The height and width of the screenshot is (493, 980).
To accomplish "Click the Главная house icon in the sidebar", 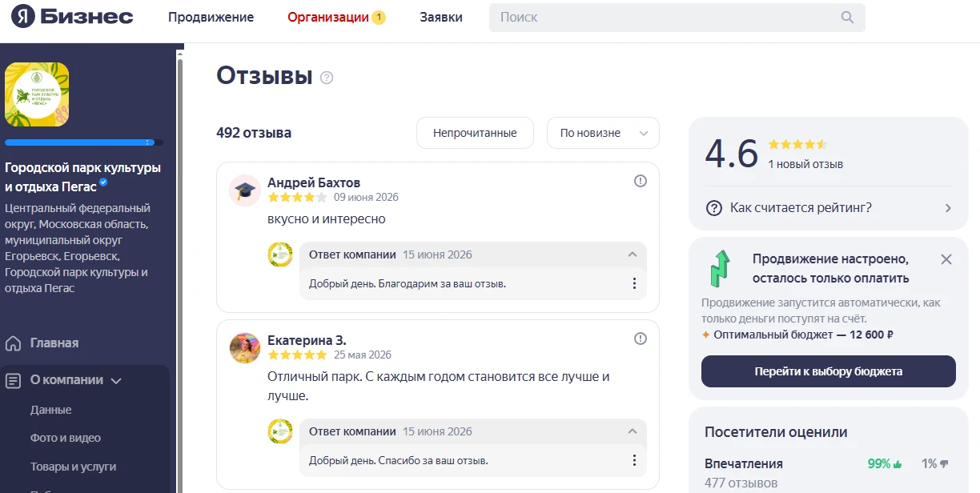I will [13, 343].
